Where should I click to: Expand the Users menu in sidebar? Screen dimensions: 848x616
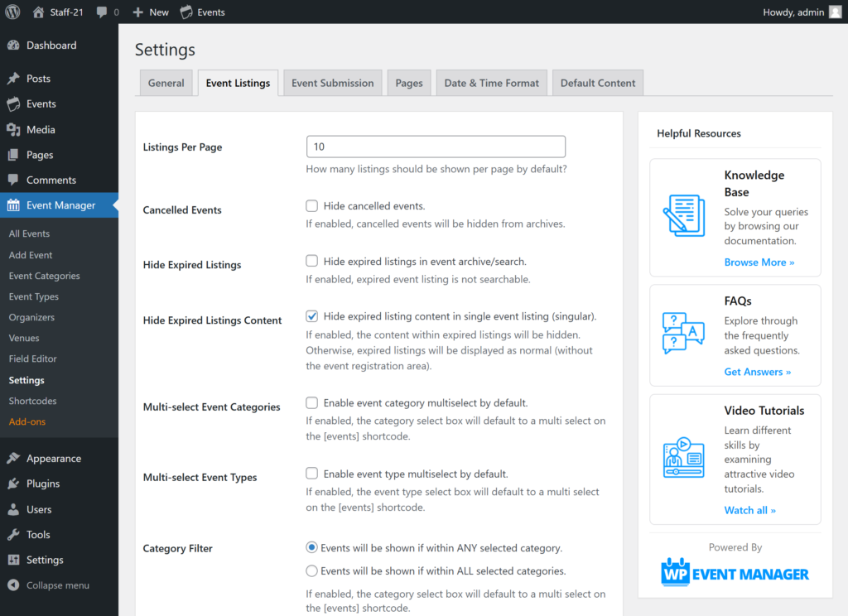click(x=38, y=509)
